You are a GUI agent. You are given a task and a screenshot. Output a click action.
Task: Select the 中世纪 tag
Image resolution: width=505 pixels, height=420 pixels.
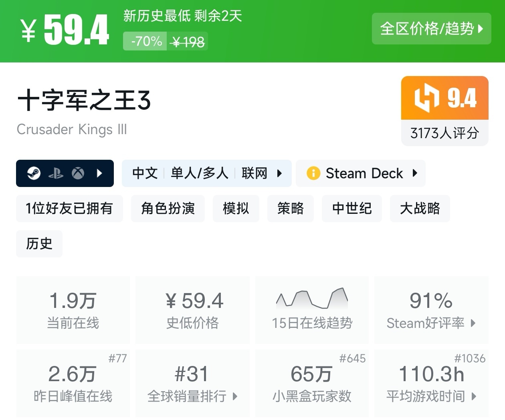(x=351, y=209)
